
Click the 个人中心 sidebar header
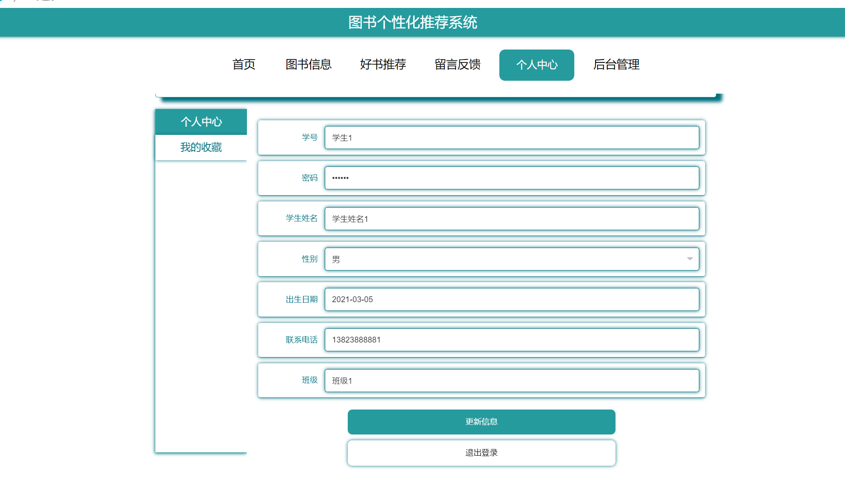201,122
